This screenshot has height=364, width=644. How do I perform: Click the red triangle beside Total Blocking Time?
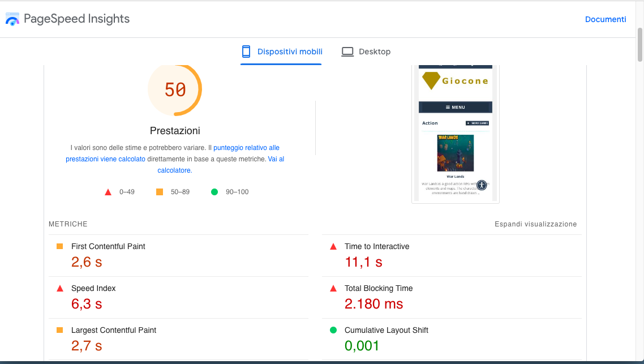pos(333,288)
